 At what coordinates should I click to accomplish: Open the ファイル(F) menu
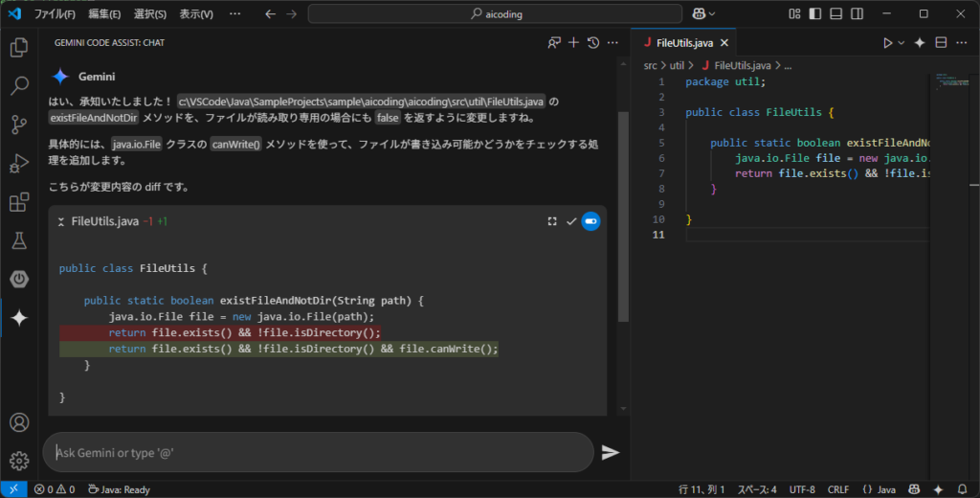55,13
